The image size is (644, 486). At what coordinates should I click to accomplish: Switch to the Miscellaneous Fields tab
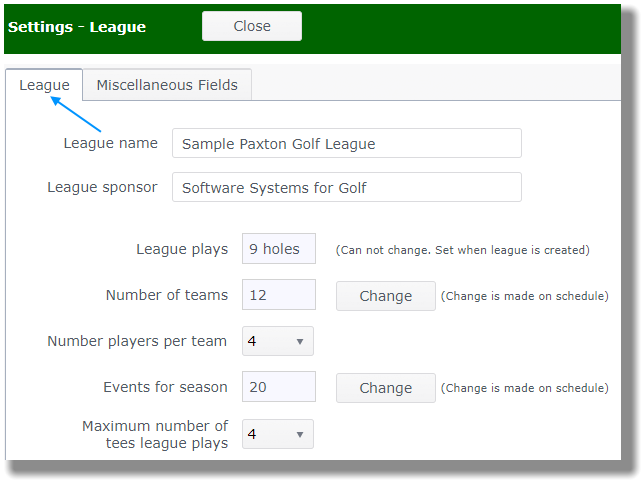(167, 85)
